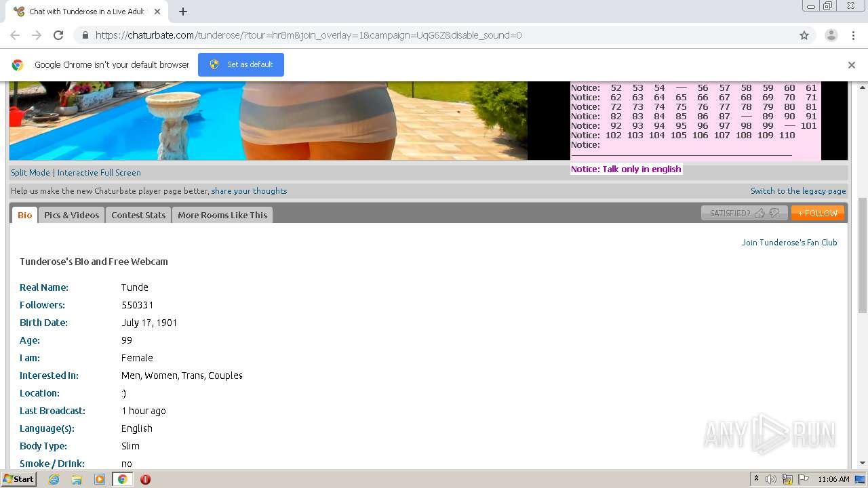Click the red shield taskbar icon
The height and width of the screenshot is (488, 868).
[x=145, y=479]
